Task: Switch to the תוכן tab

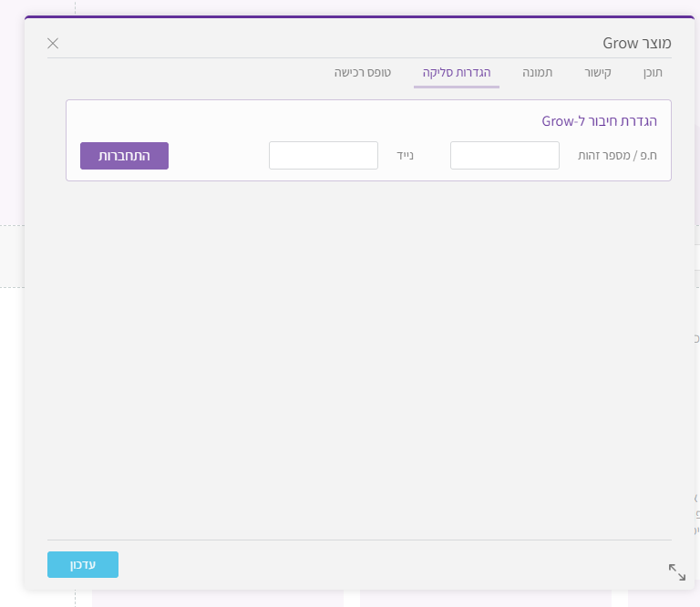Action: pos(653,72)
